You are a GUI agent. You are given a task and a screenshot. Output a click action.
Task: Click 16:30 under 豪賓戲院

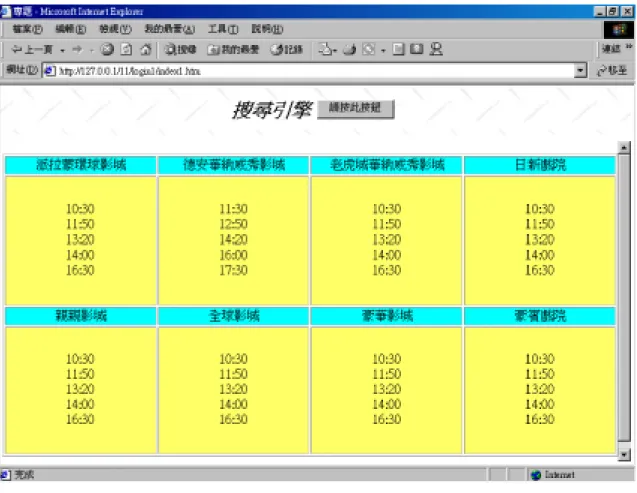540,419
